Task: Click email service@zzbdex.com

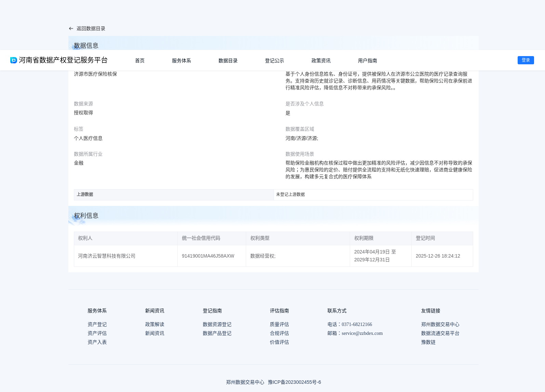Action: point(362,333)
